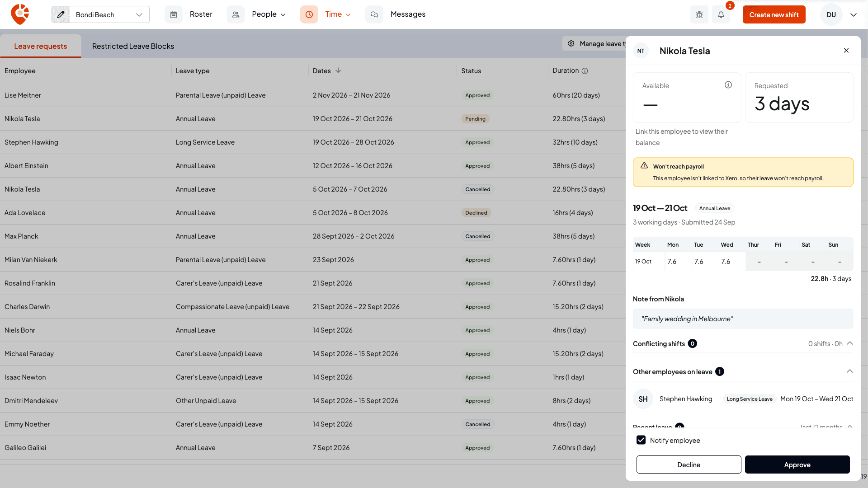This screenshot has height=488, width=868.
Task: Click the SH avatar for Stephen Hawking
Action: 643,399
